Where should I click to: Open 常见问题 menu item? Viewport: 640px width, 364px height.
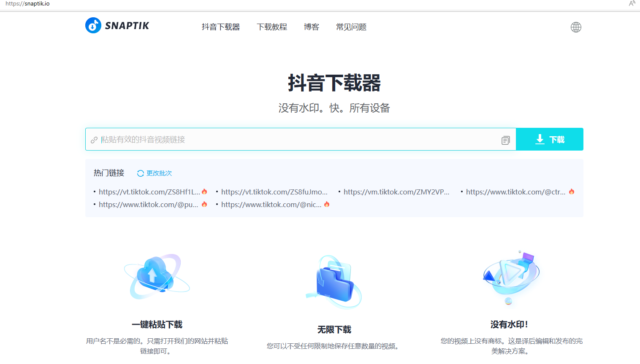click(351, 27)
